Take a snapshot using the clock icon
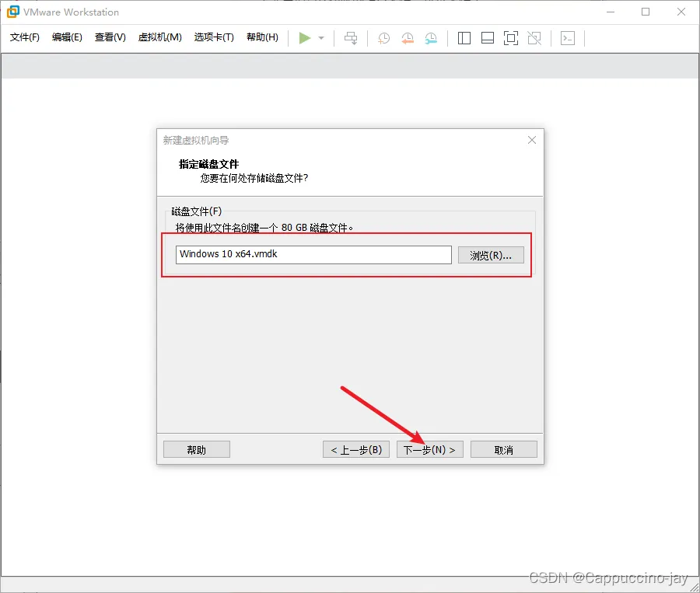 [383, 38]
